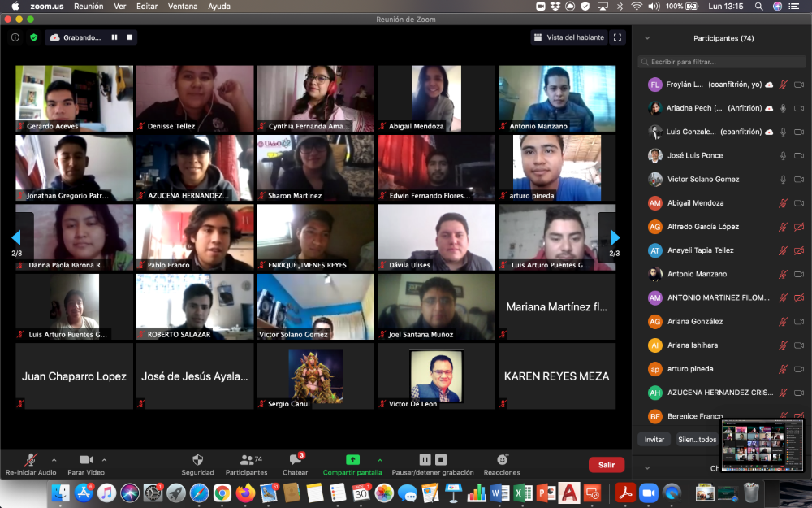Collapse the Participantes panel chevron

pos(646,38)
